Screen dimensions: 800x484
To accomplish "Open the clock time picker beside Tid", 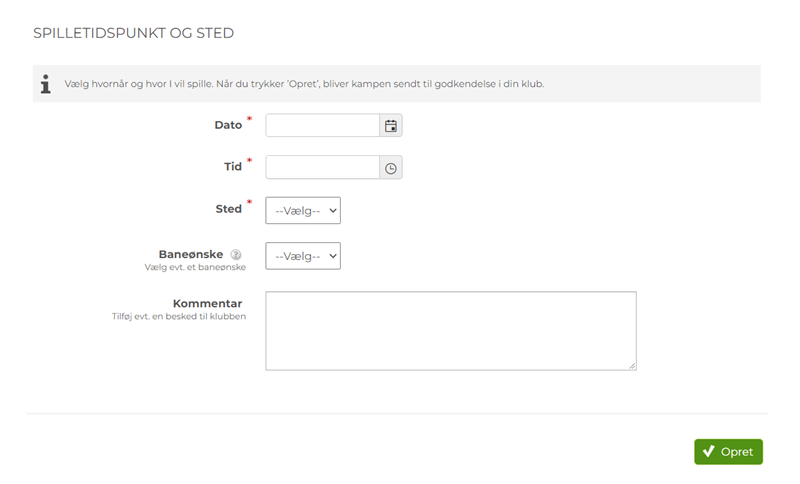I will [x=391, y=168].
